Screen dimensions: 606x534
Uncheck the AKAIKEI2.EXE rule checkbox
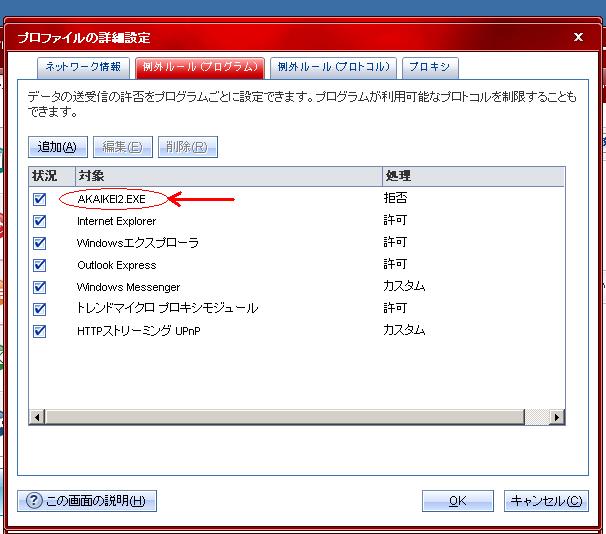pos(40,199)
